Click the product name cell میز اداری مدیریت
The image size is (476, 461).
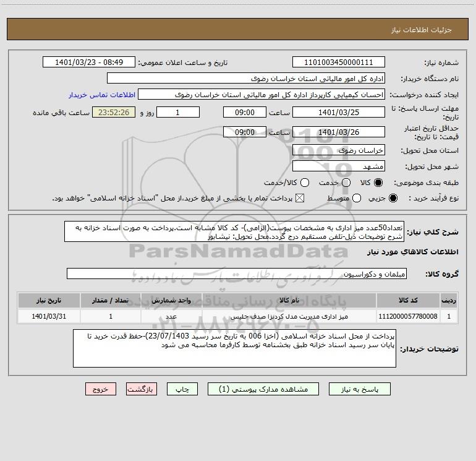(x=289, y=316)
